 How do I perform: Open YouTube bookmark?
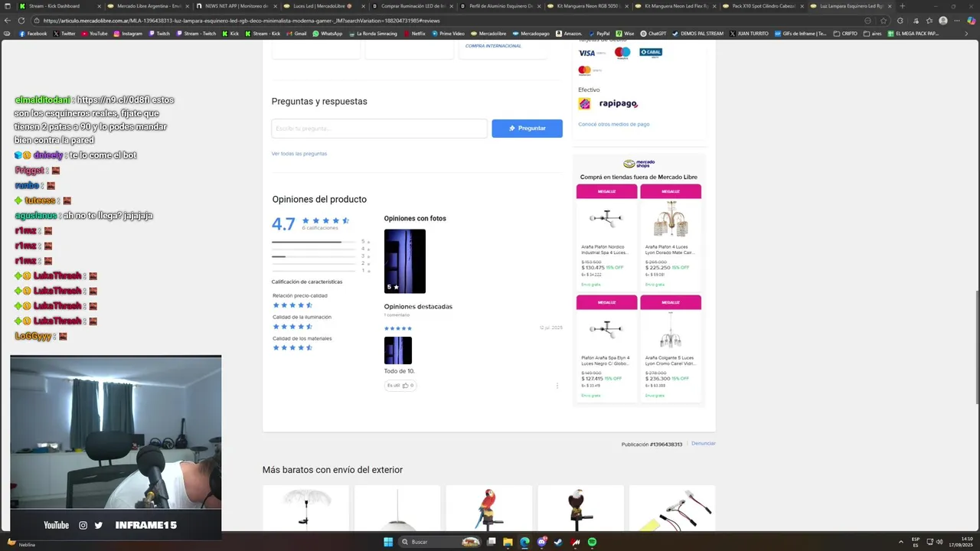[x=94, y=34]
